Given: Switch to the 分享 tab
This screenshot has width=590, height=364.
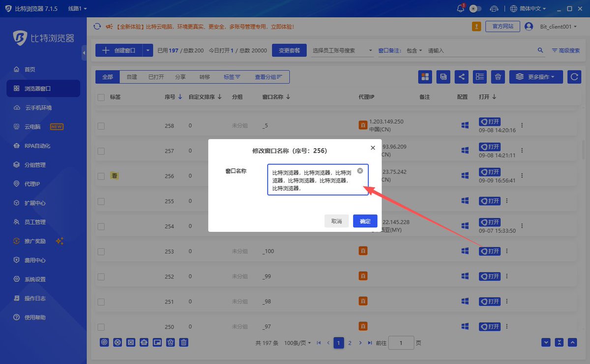Looking at the screenshot, I should tap(180, 77).
